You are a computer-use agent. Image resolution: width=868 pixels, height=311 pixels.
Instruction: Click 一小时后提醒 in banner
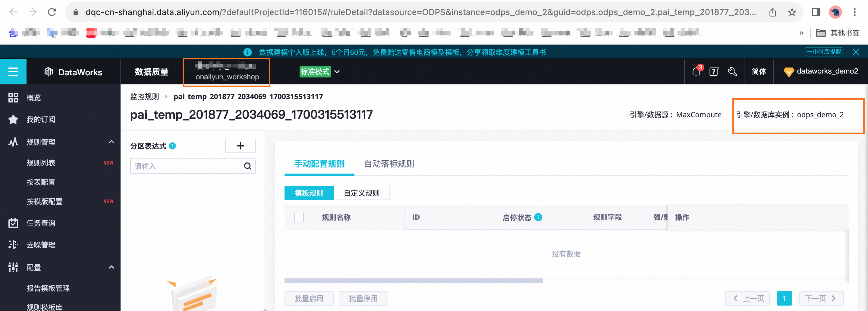coord(823,52)
